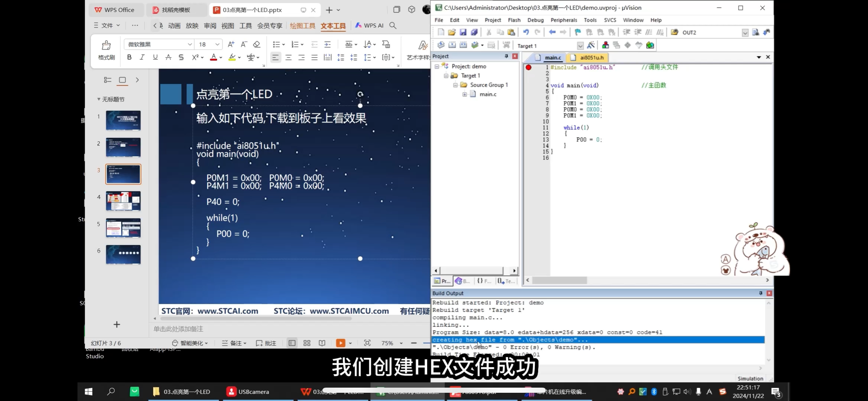Click the Undo arrow in Keil toolbar
Viewport: 868px width, 401px height.
[526, 32]
